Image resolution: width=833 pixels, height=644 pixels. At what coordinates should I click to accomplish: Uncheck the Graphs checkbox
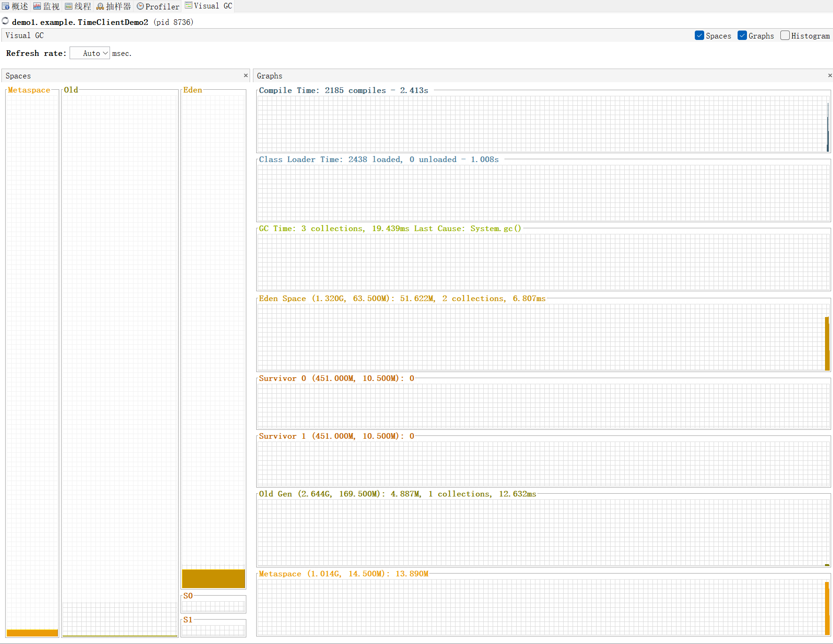tap(742, 36)
